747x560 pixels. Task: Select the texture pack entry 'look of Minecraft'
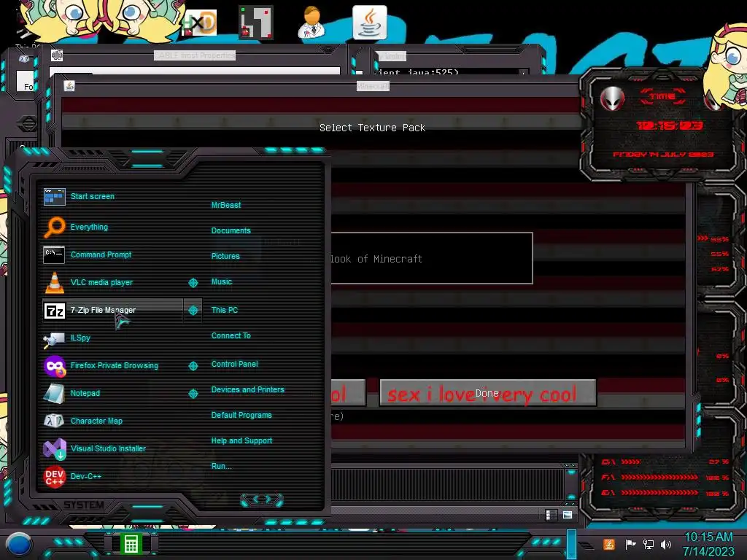coord(432,258)
